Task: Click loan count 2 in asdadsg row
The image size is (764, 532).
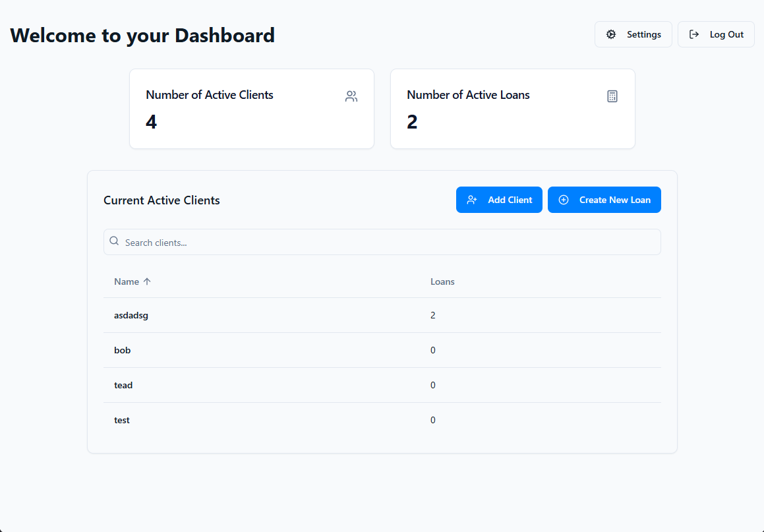Action: point(432,315)
